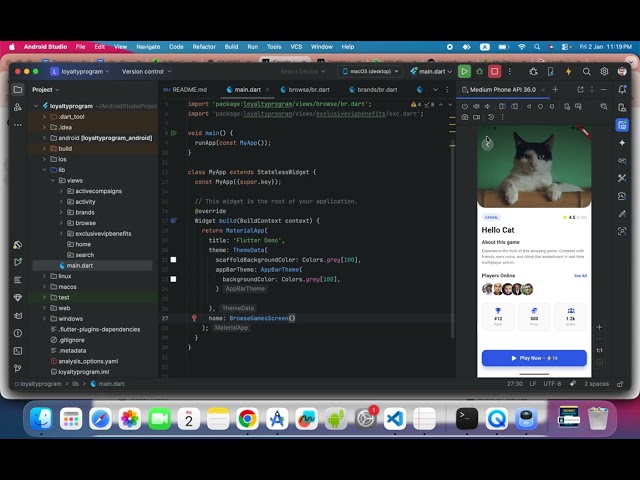Show hidden editor tabs chevron
640x480 pixels.
tap(435, 89)
